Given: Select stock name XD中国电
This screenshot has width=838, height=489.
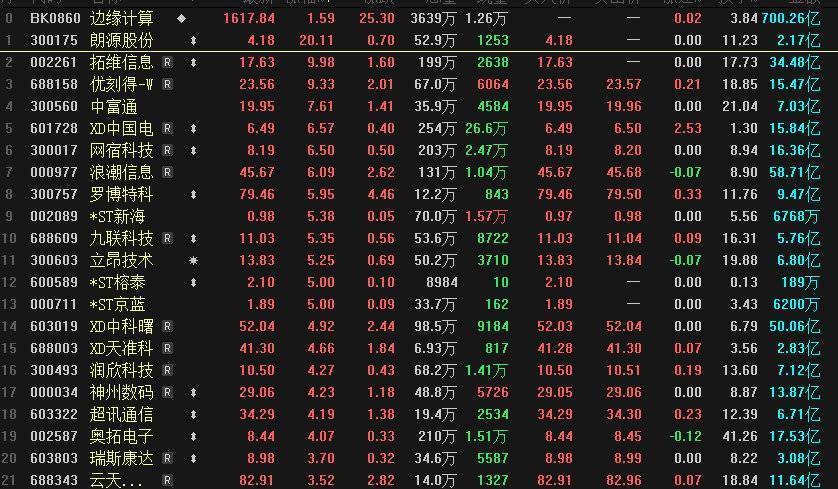Looking at the screenshot, I should tap(121, 128).
